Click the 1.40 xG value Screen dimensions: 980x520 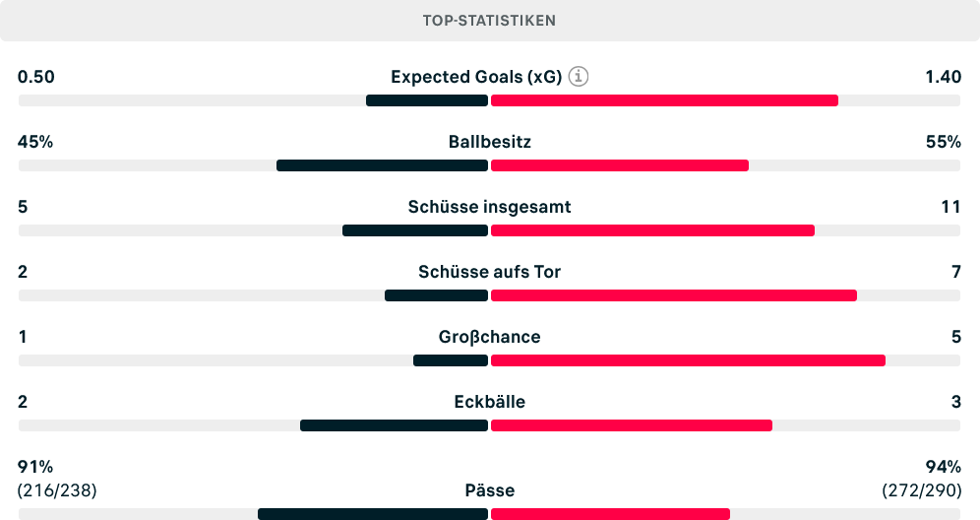tap(944, 77)
